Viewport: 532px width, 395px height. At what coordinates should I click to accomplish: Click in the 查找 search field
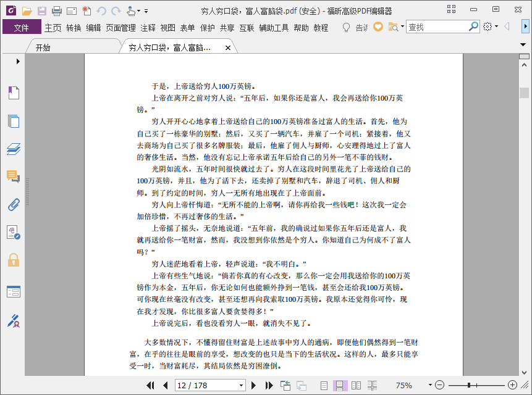(x=437, y=27)
